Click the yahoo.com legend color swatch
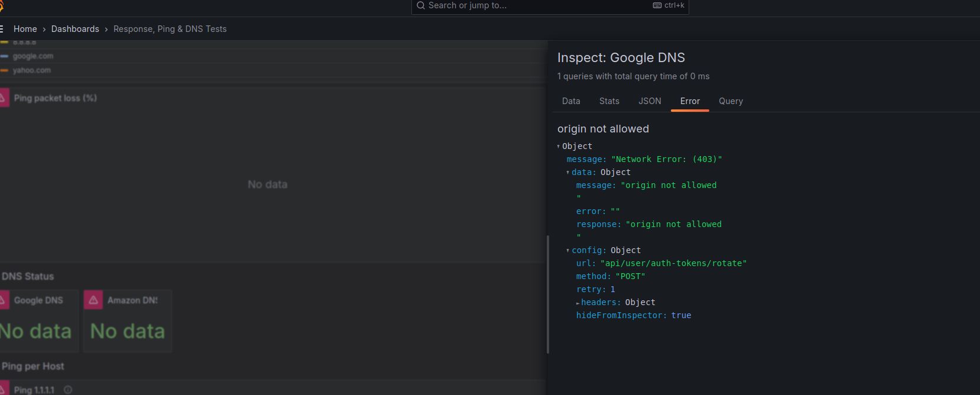Image resolution: width=980 pixels, height=395 pixels. coord(4,70)
